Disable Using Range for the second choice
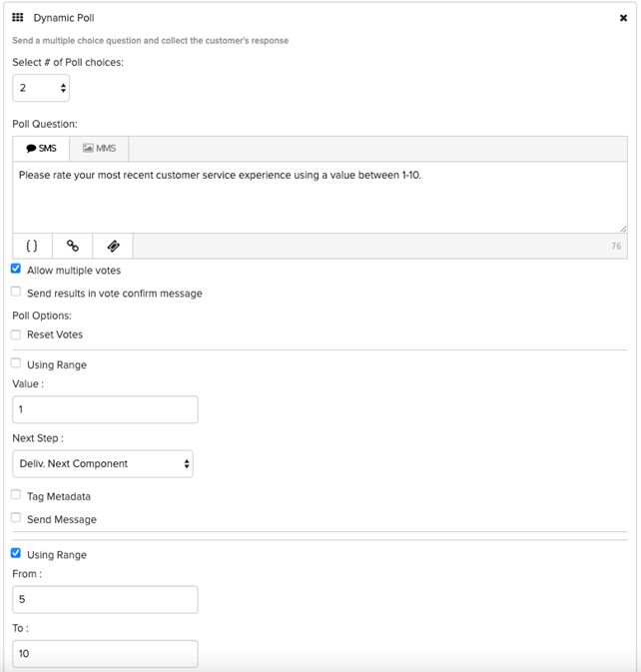The image size is (641, 672). click(16, 554)
